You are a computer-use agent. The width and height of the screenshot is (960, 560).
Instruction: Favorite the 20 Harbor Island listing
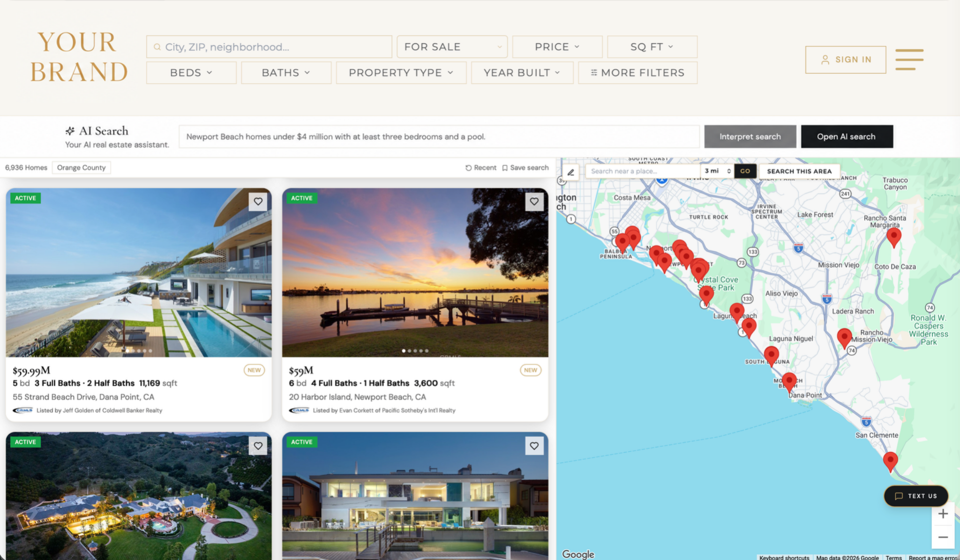534,202
